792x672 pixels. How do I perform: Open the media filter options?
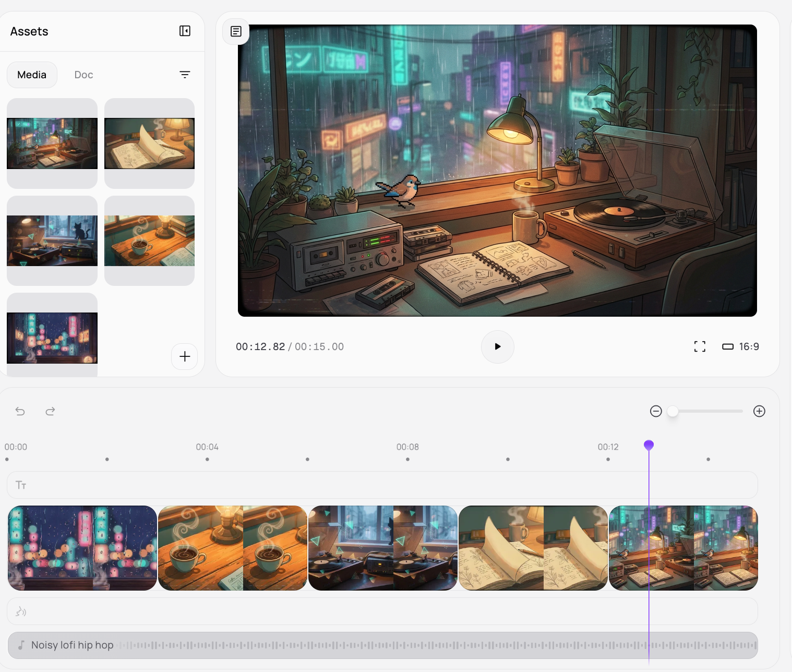tap(185, 75)
